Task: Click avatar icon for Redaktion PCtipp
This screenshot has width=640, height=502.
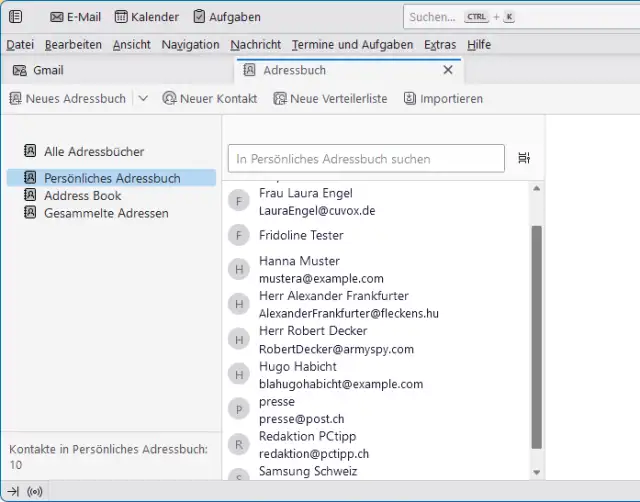Action: click(238, 444)
